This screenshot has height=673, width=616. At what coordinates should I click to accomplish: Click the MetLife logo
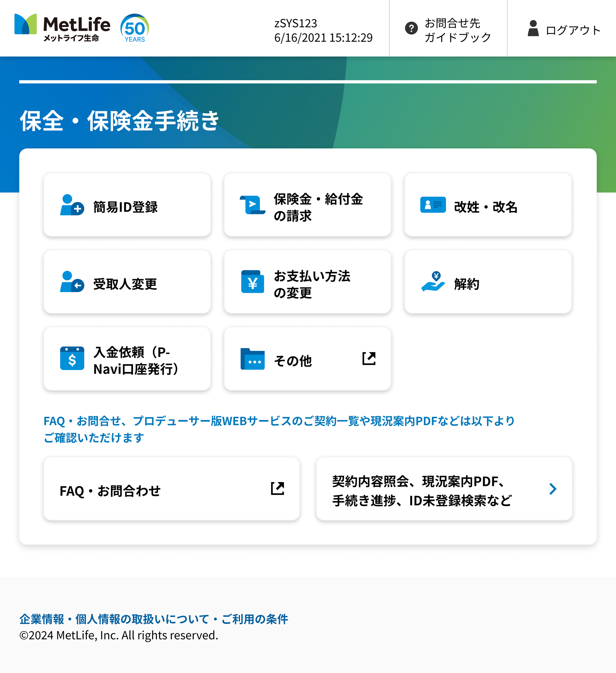[x=62, y=28]
